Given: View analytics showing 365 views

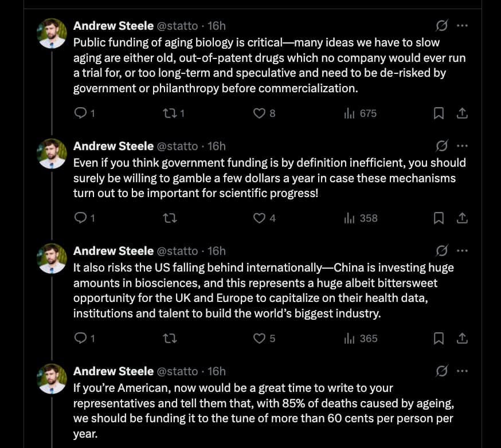Looking at the screenshot, I should tap(361, 339).
